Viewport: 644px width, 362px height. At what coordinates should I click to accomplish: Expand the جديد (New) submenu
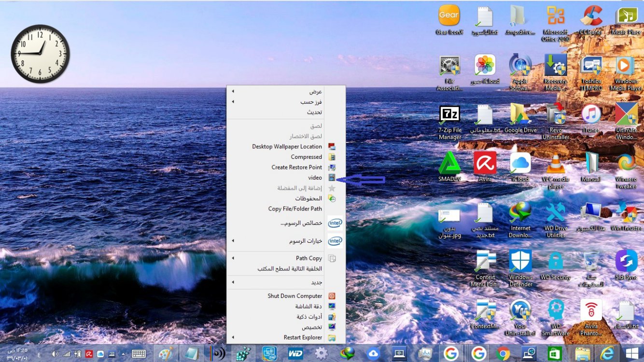point(286,282)
